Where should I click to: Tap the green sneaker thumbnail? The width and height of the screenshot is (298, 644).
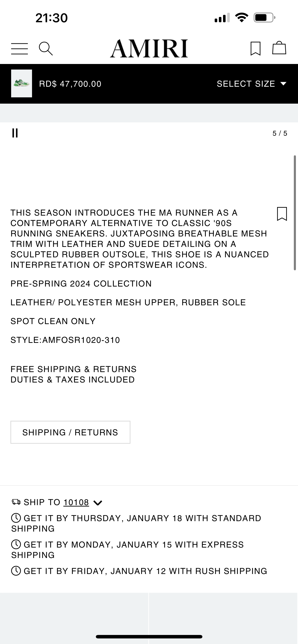click(x=22, y=83)
